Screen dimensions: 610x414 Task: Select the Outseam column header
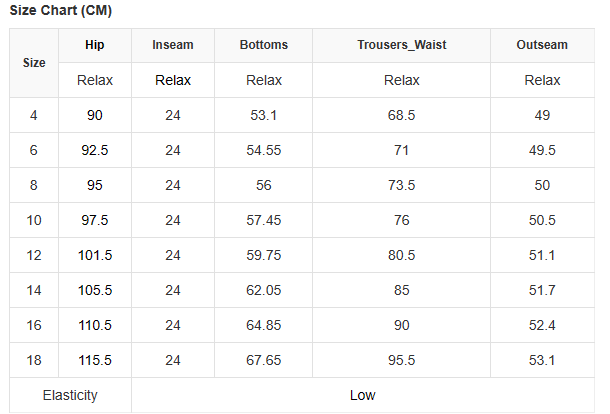(542, 45)
